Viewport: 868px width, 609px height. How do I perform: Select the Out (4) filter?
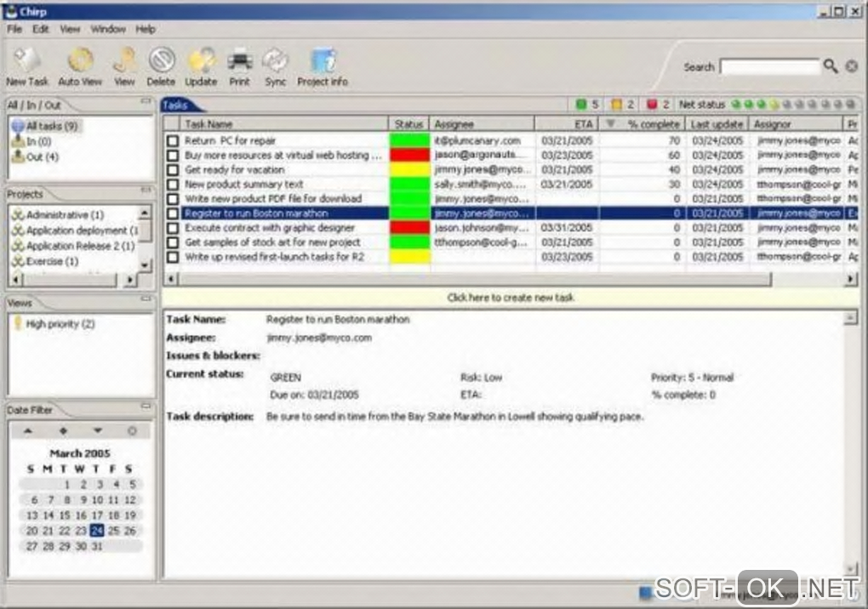pos(36,157)
